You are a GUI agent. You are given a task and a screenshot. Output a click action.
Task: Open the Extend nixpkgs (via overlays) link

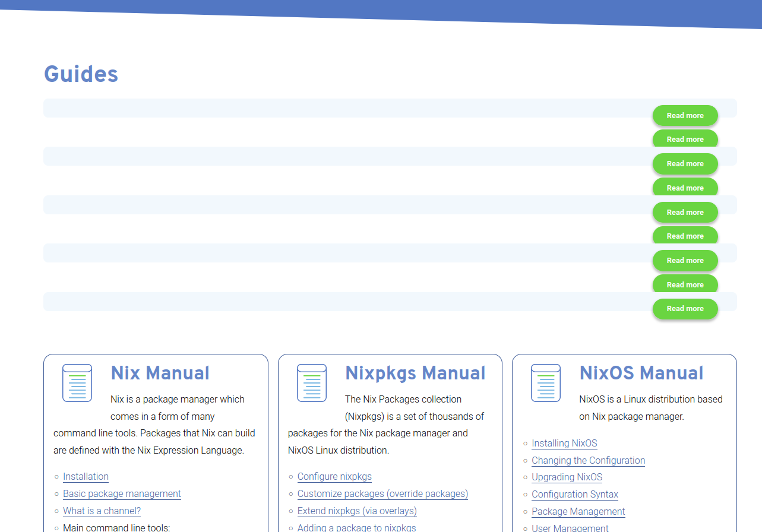357,511
